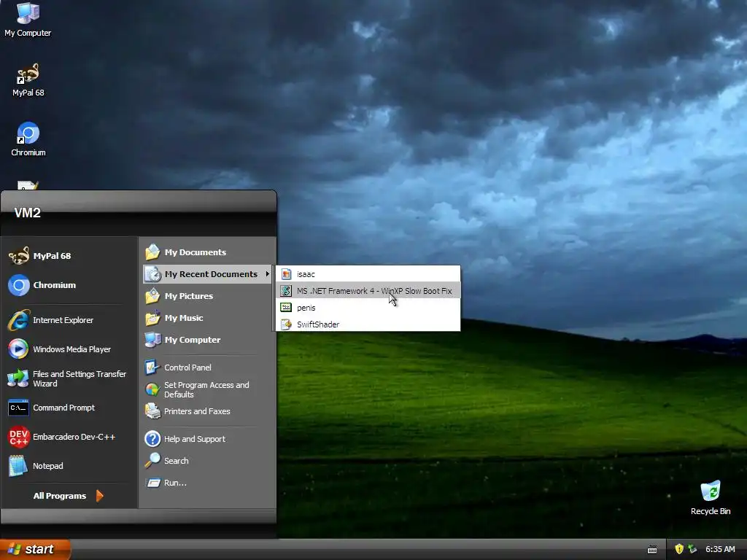Click Files and Settings Transfer Wizard label
Viewport: 747px width, 560px height.
coord(80,378)
